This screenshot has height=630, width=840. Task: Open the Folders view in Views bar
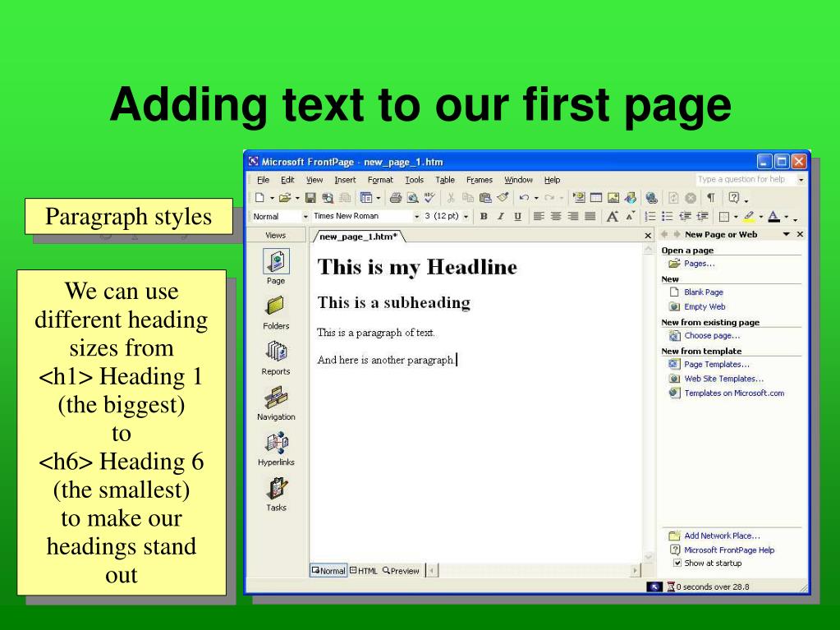(275, 306)
